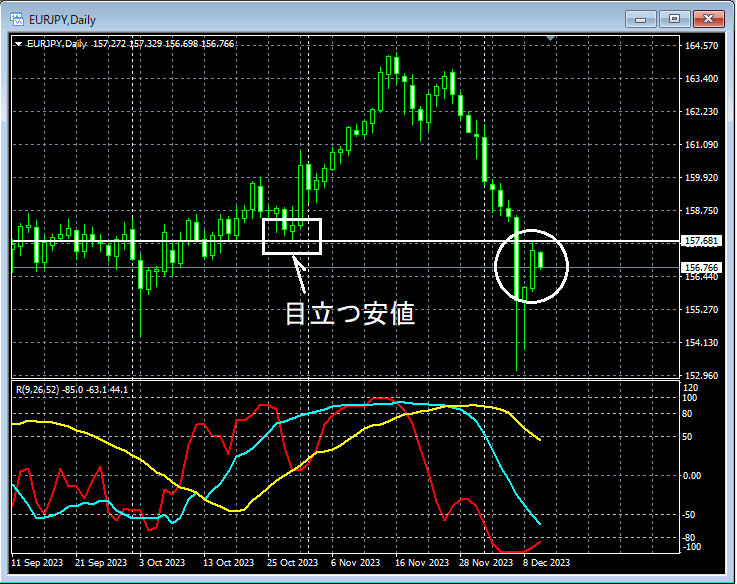Click the 163.400 price scale value
Image resolution: width=737 pixels, height=584 pixels.
coord(701,79)
